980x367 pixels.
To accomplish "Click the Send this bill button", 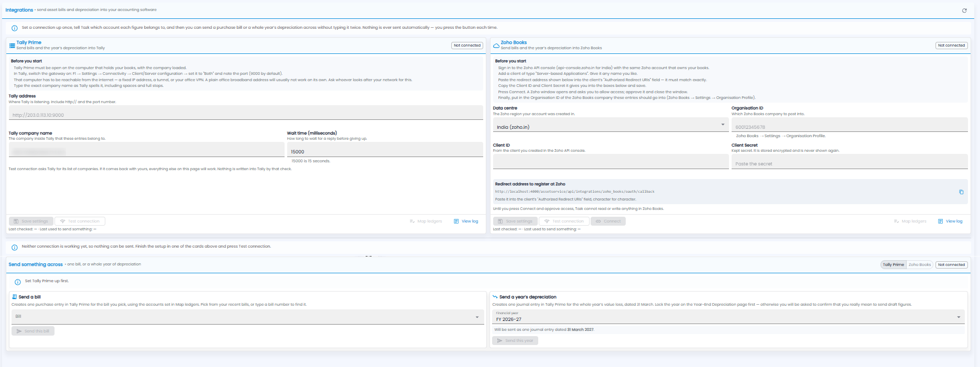I will pyautogui.click(x=33, y=331).
